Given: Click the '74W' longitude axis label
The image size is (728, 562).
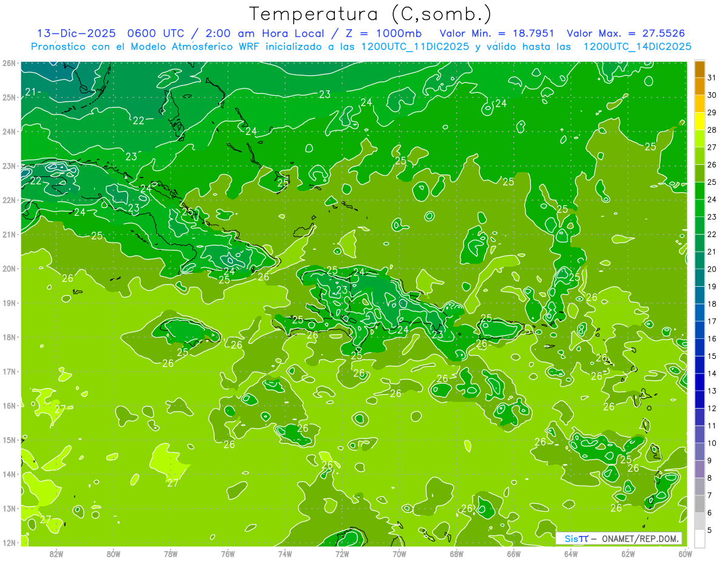Looking at the screenshot, I should click(285, 554).
